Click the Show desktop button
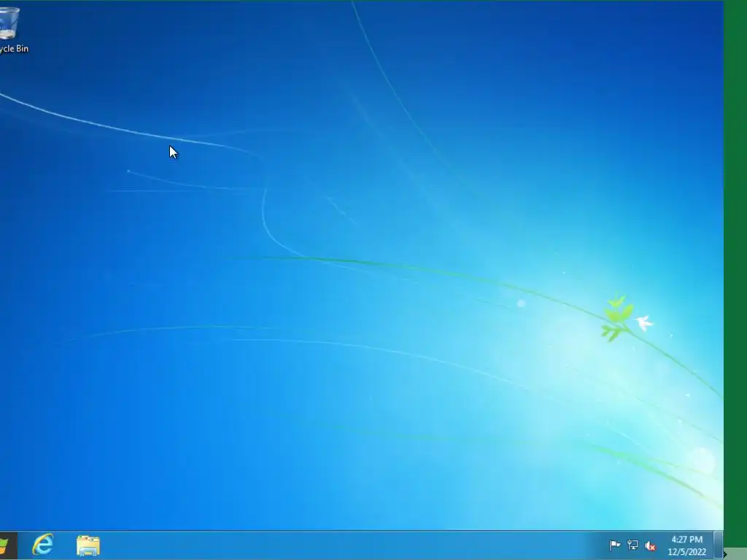Image resolution: width=747 pixels, height=560 pixels. 719,545
